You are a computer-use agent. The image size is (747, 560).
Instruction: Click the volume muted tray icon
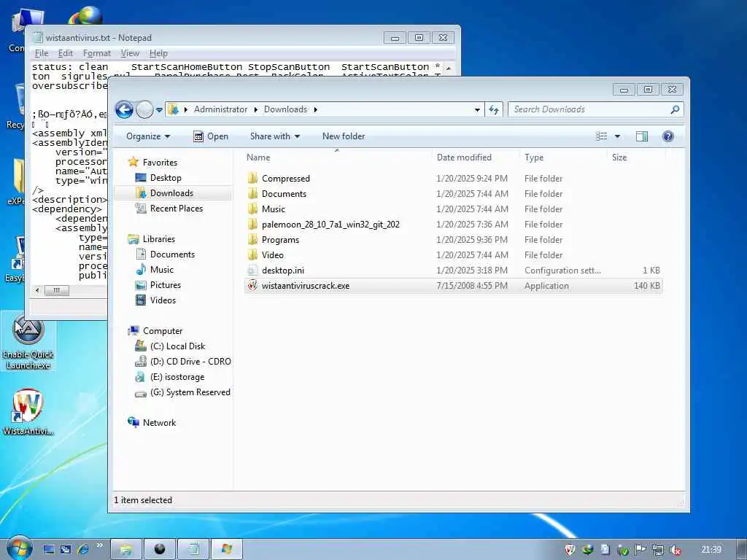[675, 550]
